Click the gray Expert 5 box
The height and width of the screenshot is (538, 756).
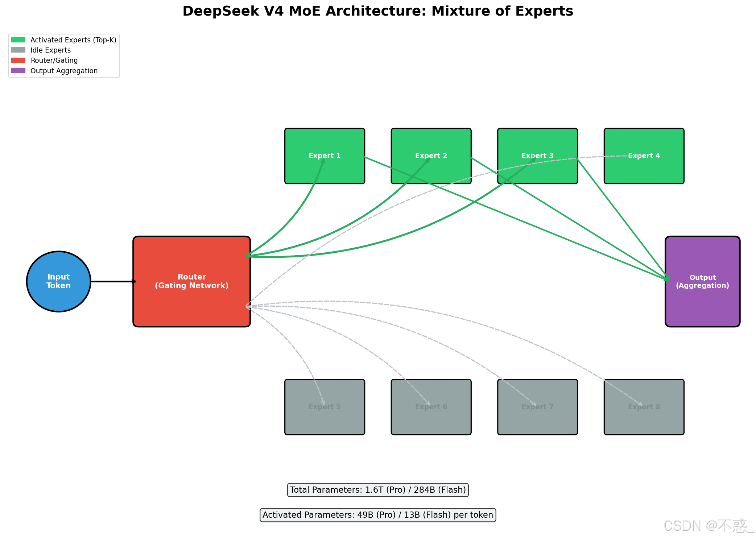(x=325, y=407)
